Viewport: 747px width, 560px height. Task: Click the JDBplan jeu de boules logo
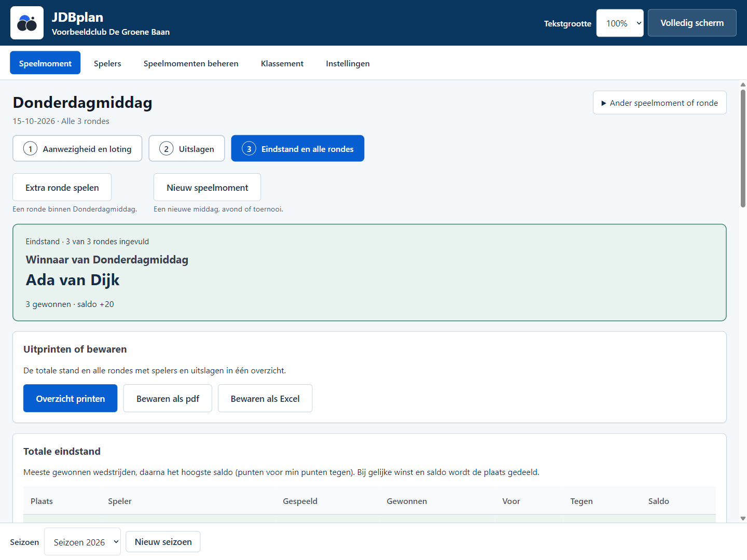[27, 23]
